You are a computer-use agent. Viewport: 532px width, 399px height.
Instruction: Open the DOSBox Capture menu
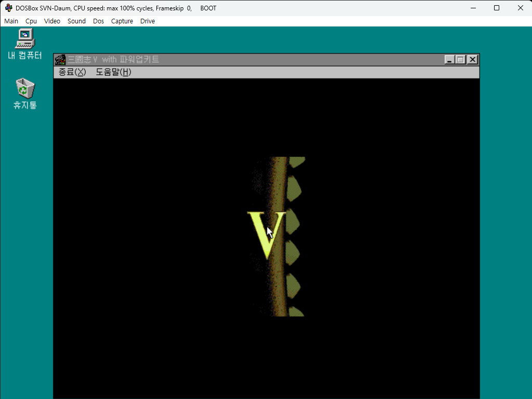tap(122, 21)
